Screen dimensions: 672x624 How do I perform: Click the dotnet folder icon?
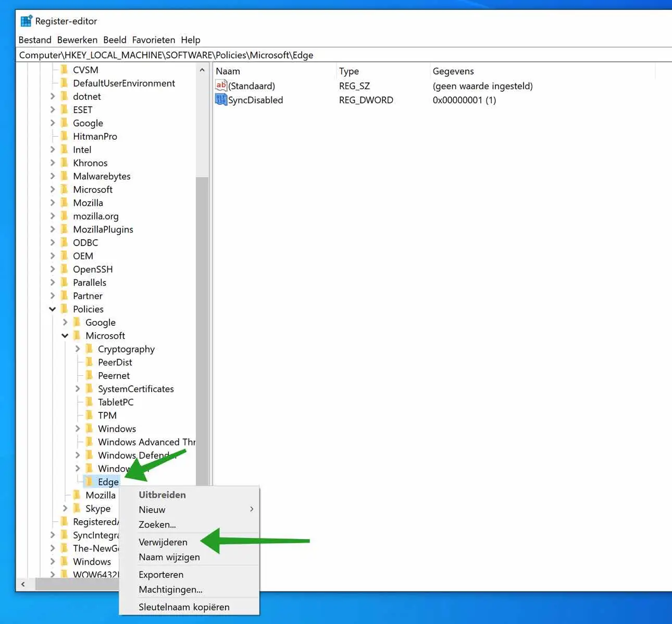click(x=65, y=96)
